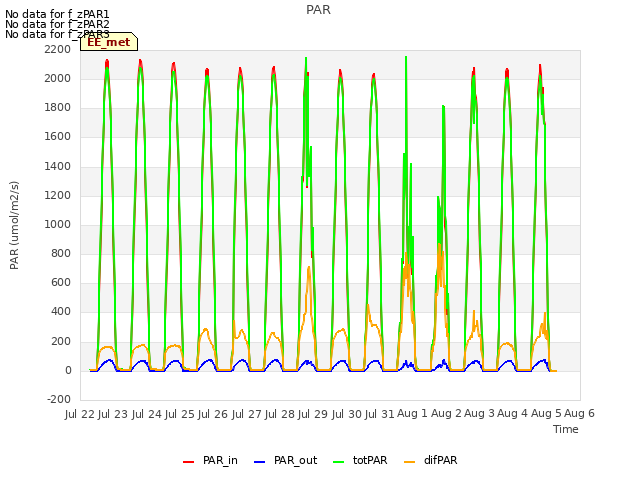Click the 600 y-axis tick label
This screenshot has height=480, width=640.
[61, 282]
